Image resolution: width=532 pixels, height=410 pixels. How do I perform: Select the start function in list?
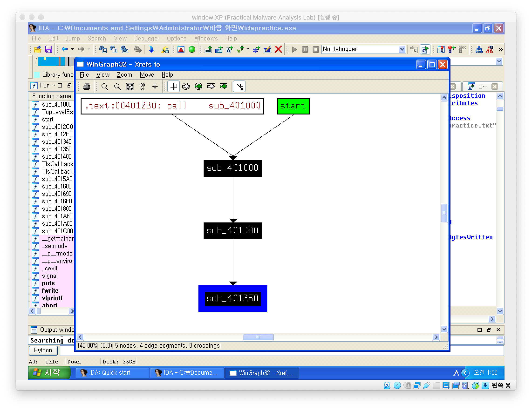tap(48, 119)
